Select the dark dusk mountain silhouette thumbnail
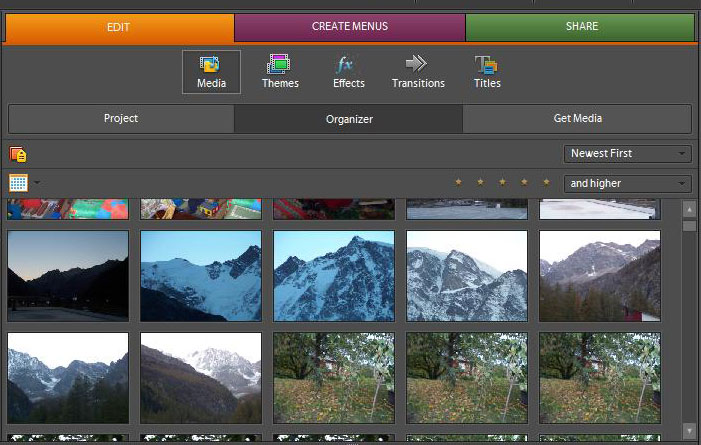 click(x=68, y=276)
